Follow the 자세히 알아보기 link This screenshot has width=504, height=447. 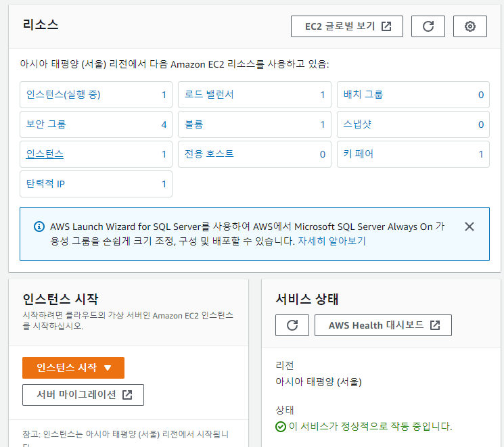pos(331,241)
